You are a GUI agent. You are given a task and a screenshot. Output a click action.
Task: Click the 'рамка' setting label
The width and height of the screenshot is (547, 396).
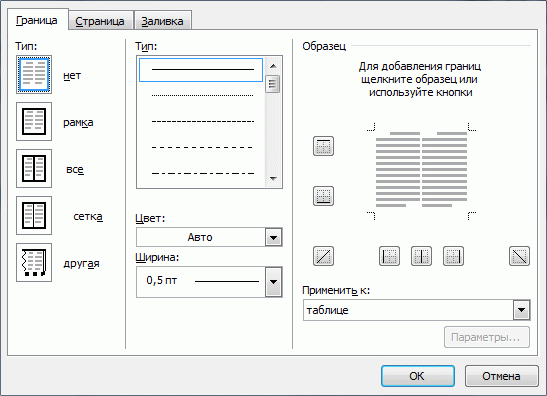tap(78, 122)
